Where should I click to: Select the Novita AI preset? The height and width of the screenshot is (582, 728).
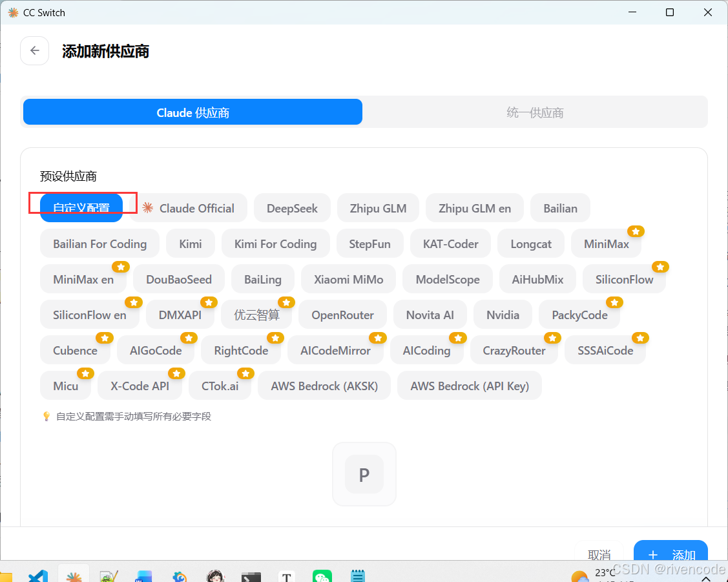pyautogui.click(x=430, y=315)
